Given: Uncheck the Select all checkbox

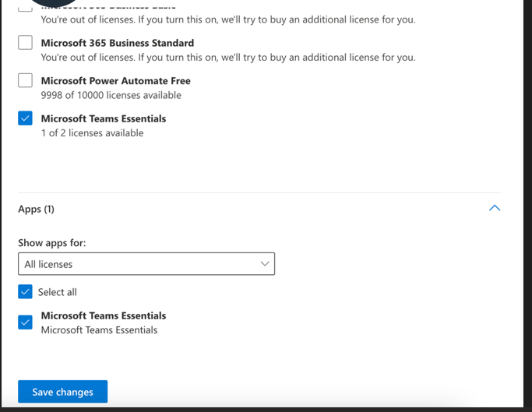Looking at the screenshot, I should [x=25, y=291].
